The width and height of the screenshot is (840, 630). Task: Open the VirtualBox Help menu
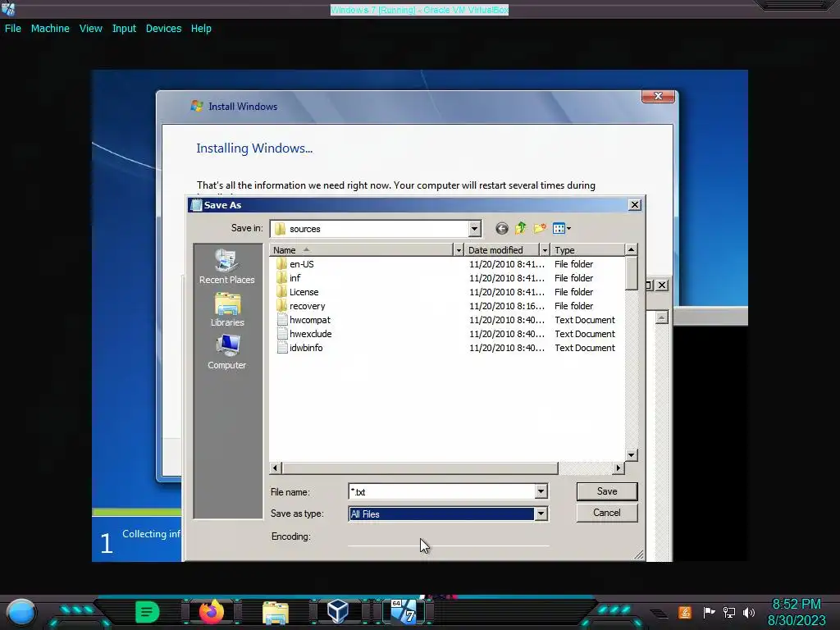(201, 29)
